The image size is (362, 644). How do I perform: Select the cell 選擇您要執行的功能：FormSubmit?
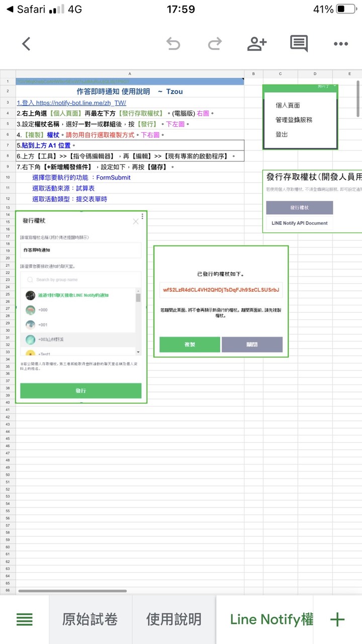coord(130,178)
